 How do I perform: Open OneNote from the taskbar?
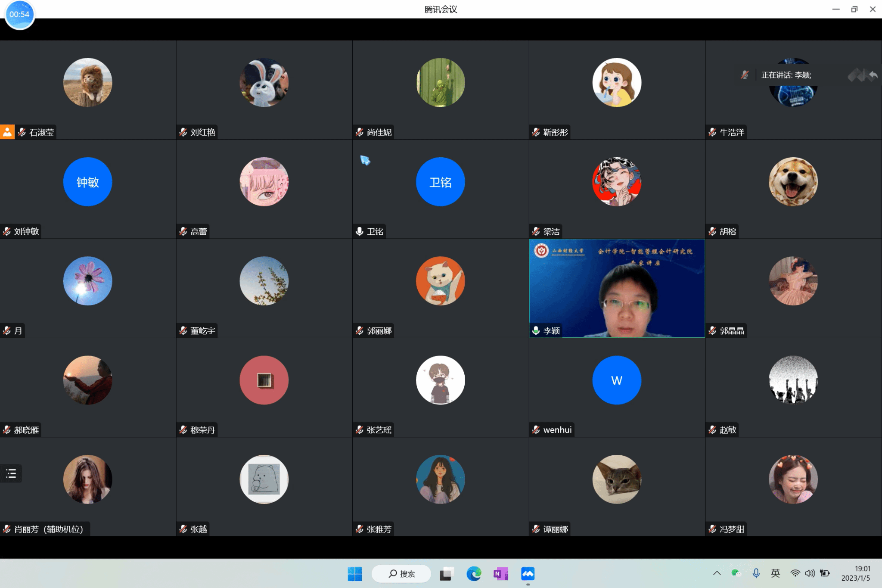500,574
